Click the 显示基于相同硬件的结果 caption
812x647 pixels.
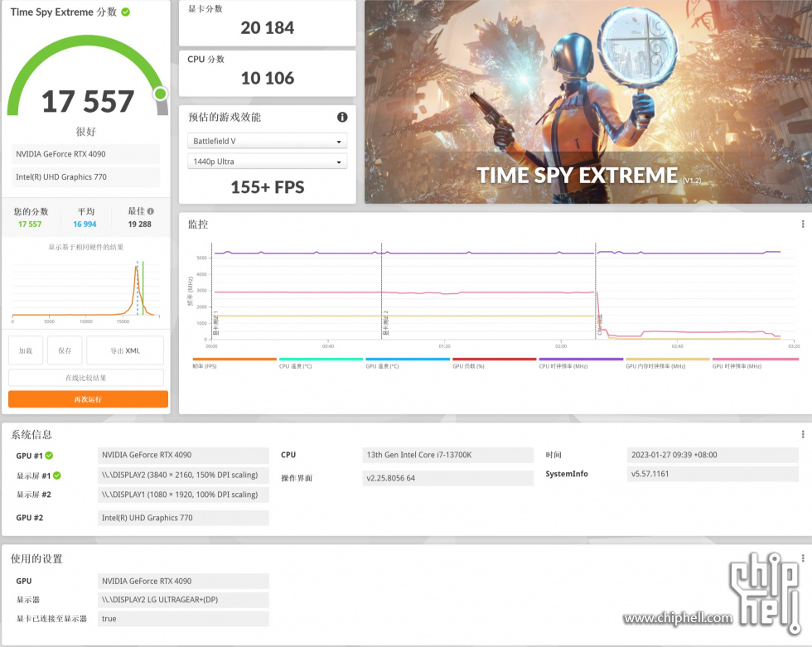tap(86, 247)
